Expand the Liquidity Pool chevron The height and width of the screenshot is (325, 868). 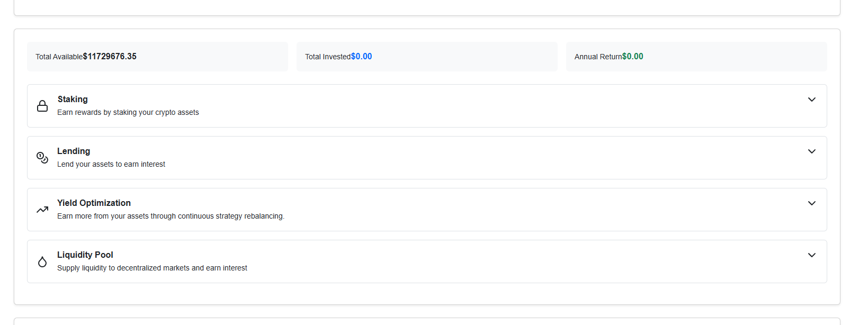(x=811, y=255)
